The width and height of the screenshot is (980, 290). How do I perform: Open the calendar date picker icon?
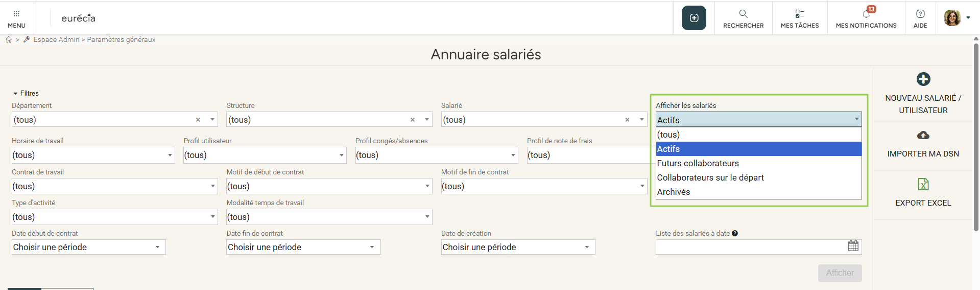click(x=853, y=246)
